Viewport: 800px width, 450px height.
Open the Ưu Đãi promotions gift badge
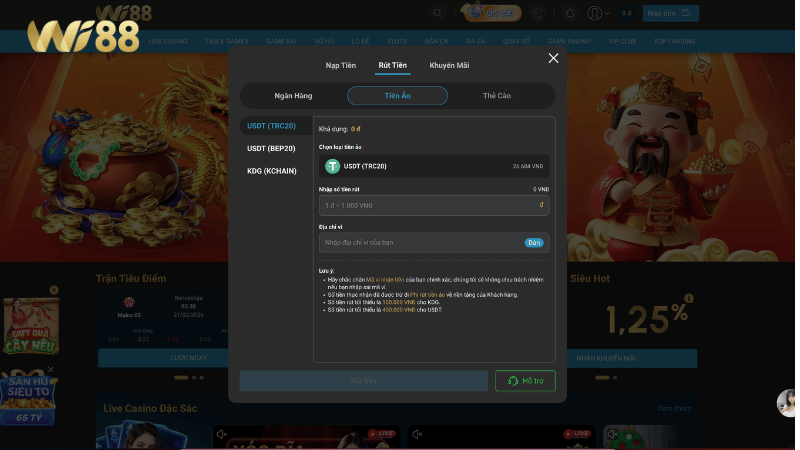click(491, 13)
